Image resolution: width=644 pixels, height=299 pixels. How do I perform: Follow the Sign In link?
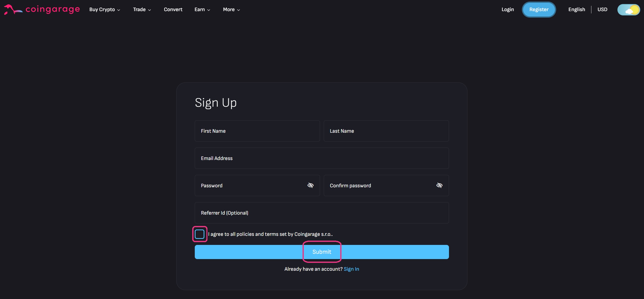[351, 269]
